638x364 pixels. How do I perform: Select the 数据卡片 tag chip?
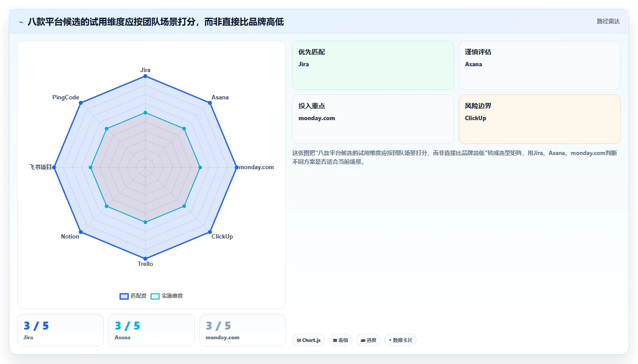tap(400, 340)
